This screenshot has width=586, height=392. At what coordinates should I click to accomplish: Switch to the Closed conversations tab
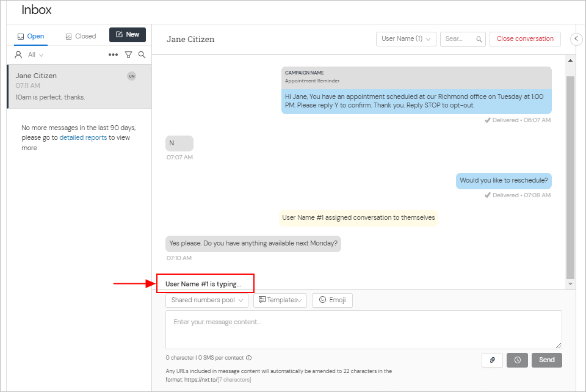[x=80, y=35]
